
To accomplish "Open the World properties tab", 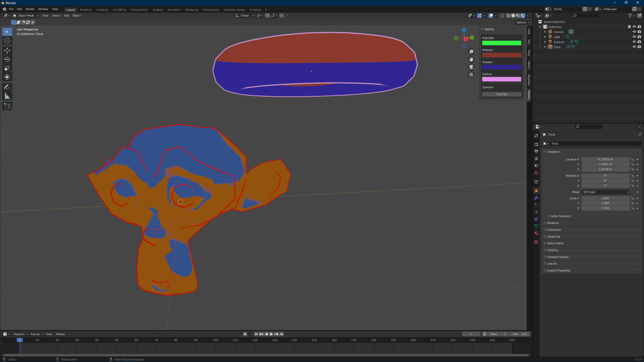I will coord(536,173).
